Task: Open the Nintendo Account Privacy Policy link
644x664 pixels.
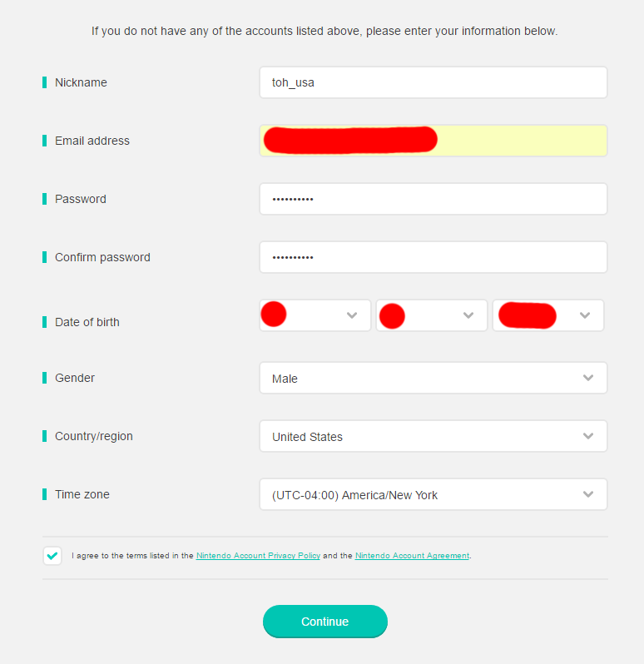Action: (x=258, y=556)
